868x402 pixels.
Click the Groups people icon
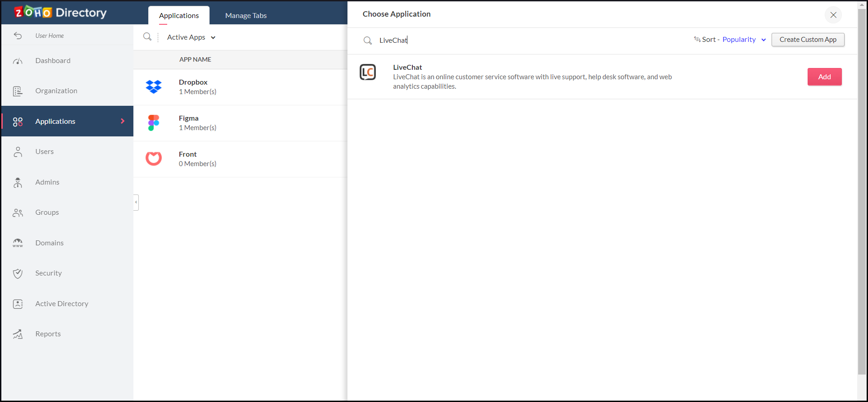[x=18, y=212]
